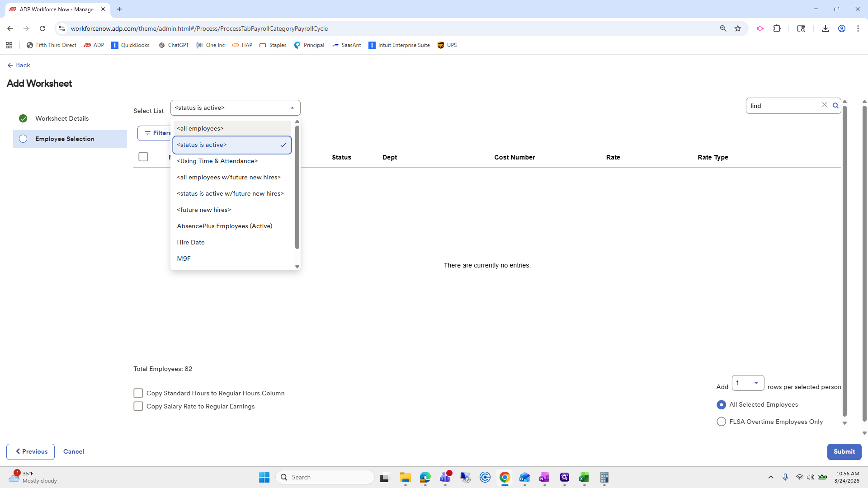
Task: Open the One Inc bookmark
Action: [x=211, y=45]
